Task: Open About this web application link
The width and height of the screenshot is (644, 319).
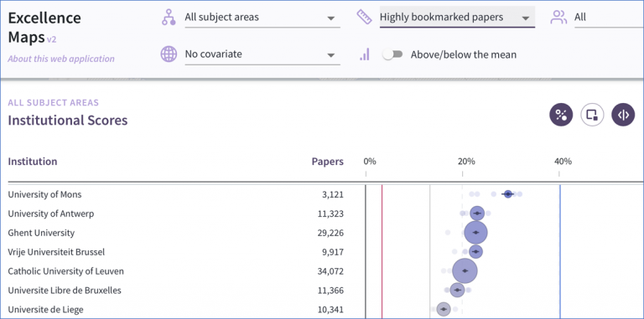Action: 61,59
